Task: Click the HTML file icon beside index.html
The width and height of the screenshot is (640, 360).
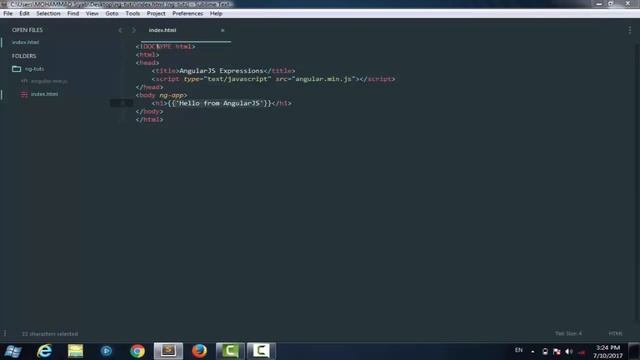Action: click(24, 94)
